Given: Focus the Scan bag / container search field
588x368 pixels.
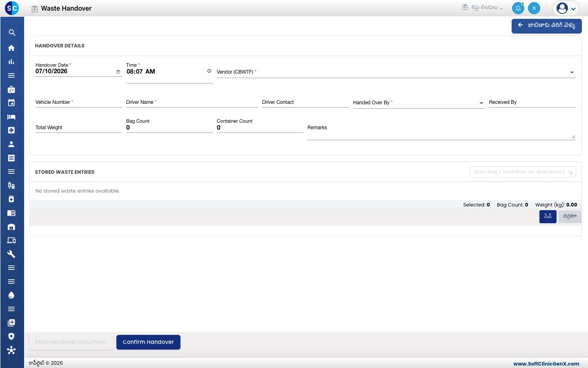Looking at the screenshot, I should [523, 172].
